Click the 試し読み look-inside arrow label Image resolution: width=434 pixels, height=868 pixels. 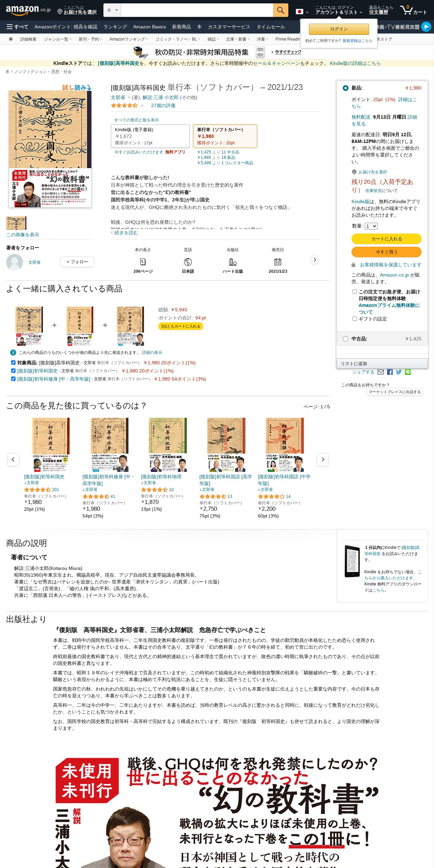(77, 88)
